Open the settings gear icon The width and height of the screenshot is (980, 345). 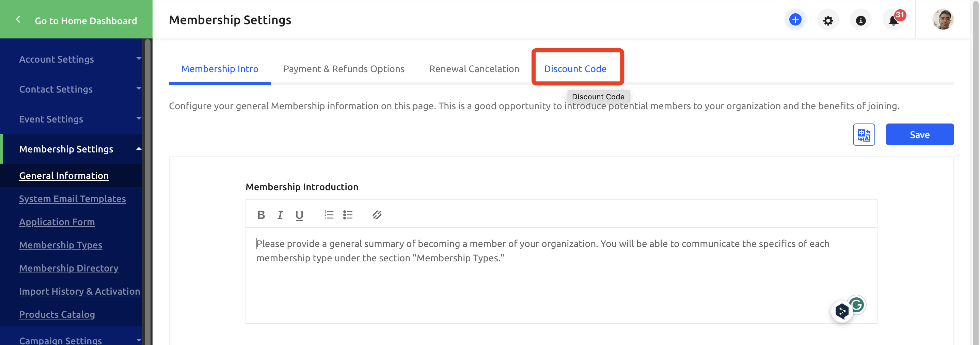click(828, 20)
